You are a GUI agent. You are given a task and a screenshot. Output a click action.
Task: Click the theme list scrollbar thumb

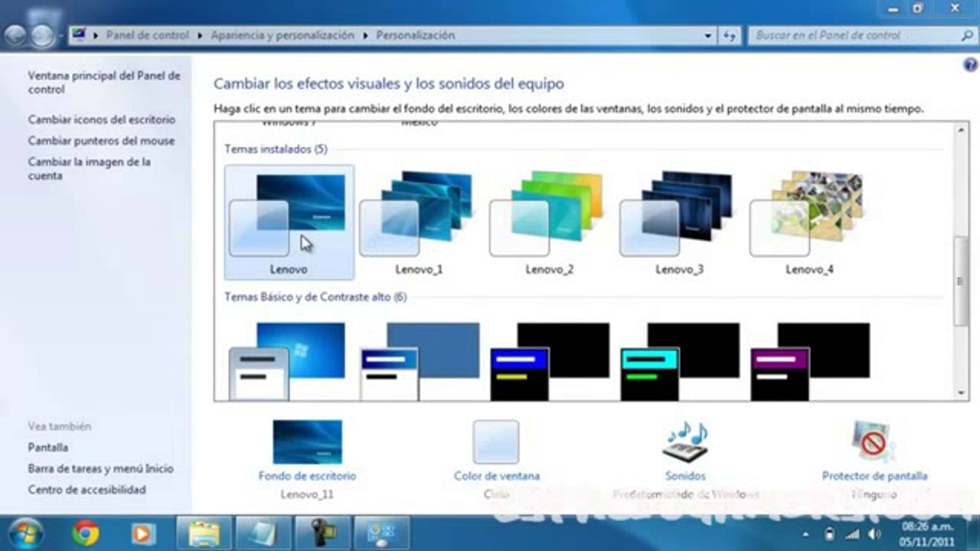(962, 281)
